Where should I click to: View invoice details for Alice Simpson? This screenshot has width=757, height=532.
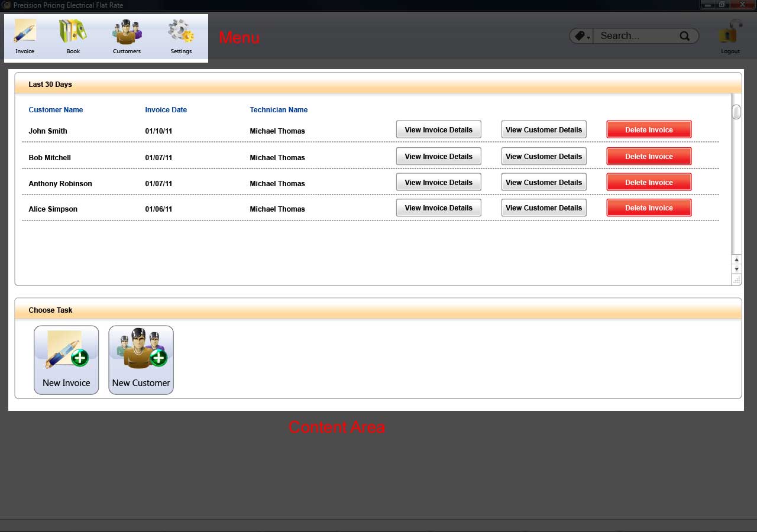click(439, 207)
